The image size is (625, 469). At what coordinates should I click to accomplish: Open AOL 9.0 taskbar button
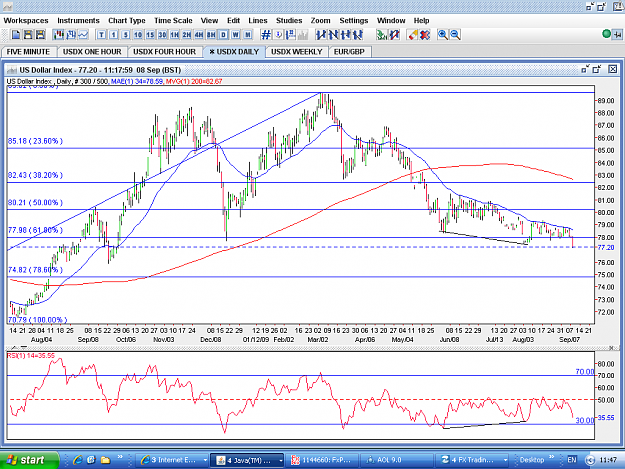[396, 460]
